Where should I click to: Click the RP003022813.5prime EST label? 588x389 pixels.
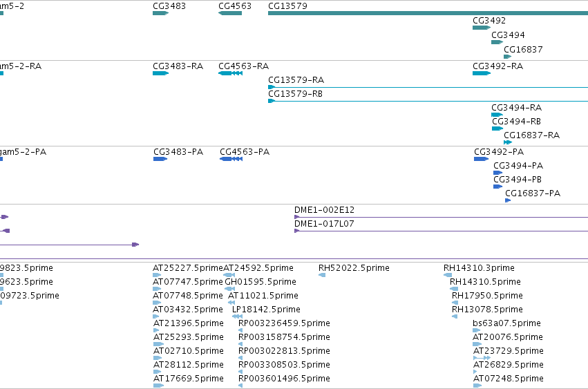pos(284,351)
